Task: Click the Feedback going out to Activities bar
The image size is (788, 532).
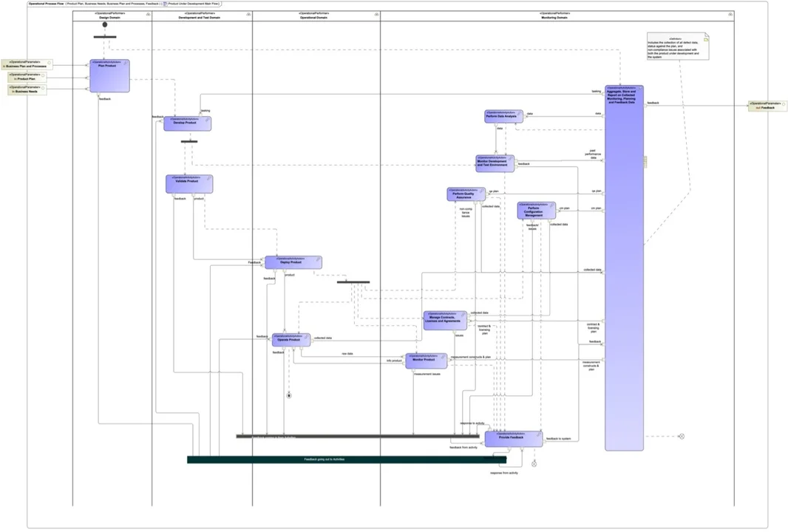Action: [x=346, y=460]
